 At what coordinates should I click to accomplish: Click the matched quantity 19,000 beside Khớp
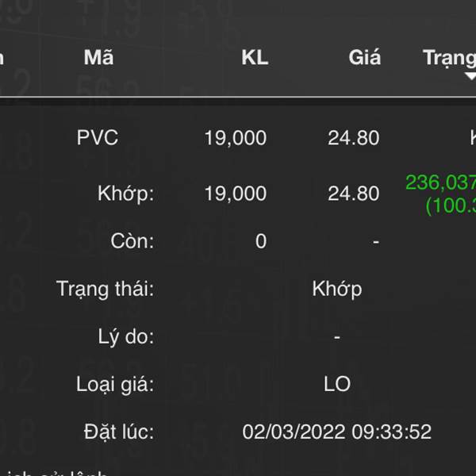point(236,194)
